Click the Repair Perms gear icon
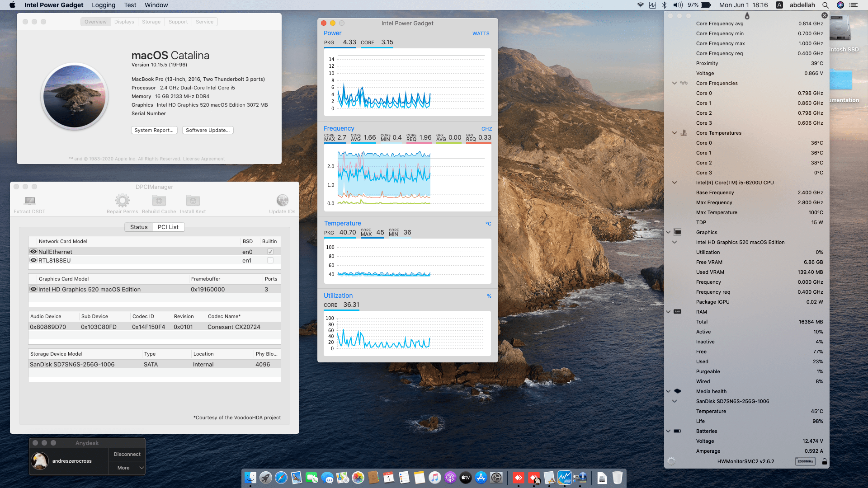868x488 pixels. (x=122, y=201)
